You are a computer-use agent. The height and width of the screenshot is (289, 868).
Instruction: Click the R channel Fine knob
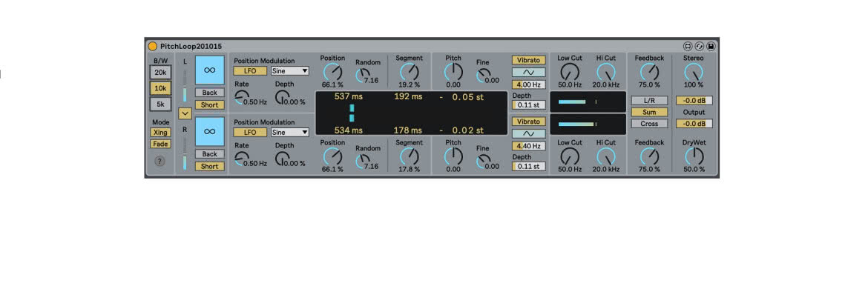click(483, 160)
